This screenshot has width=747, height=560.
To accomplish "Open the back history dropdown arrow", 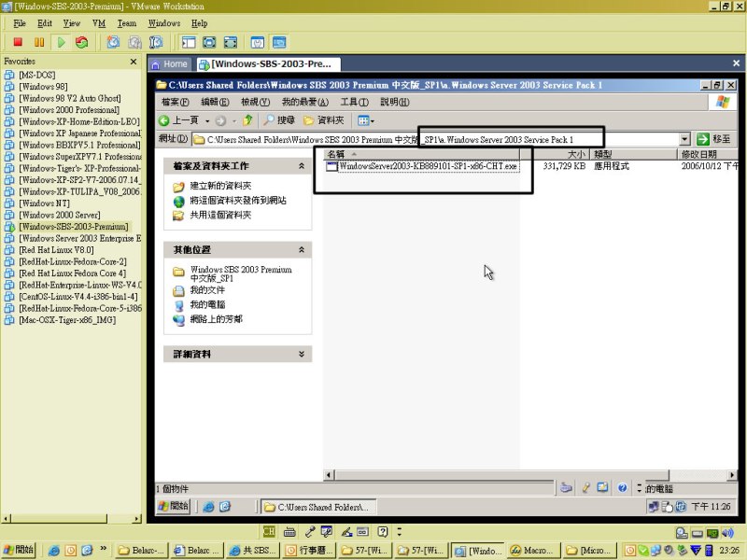I will pyautogui.click(x=207, y=121).
